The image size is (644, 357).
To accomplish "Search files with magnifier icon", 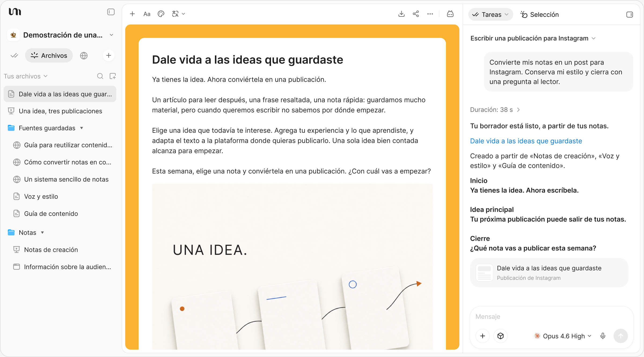I will (100, 76).
